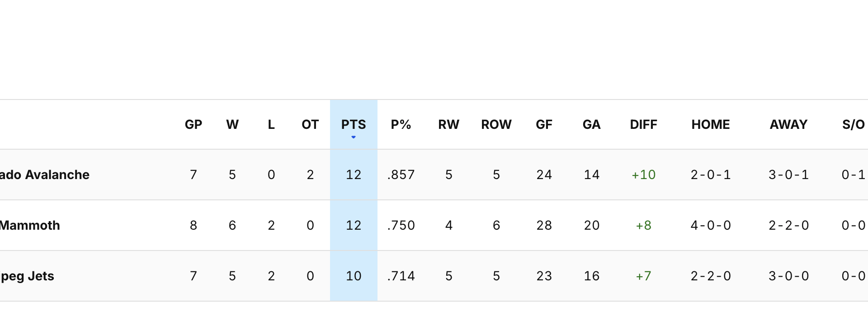868x331 pixels.
Task: Open the Avalanche team link
Action: tap(44, 175)
